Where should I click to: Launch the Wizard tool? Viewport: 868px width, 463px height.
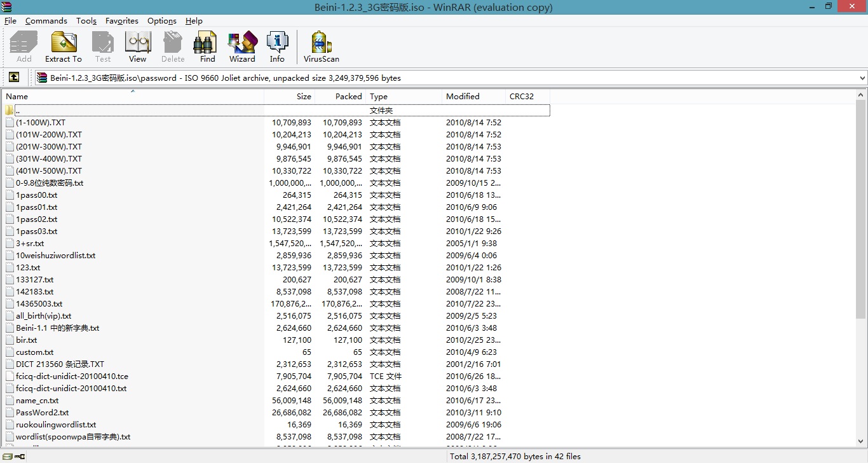(242, 48)
